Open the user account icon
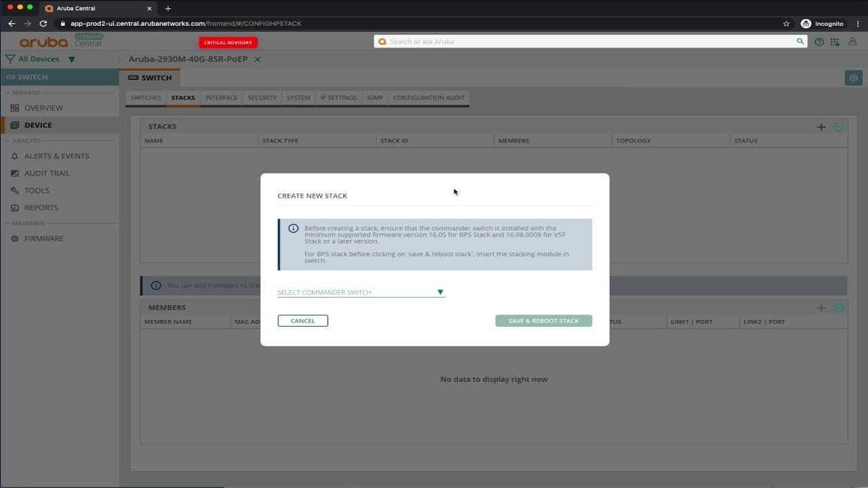The height and width of the screenshot is (488, 868). (852, 42)
